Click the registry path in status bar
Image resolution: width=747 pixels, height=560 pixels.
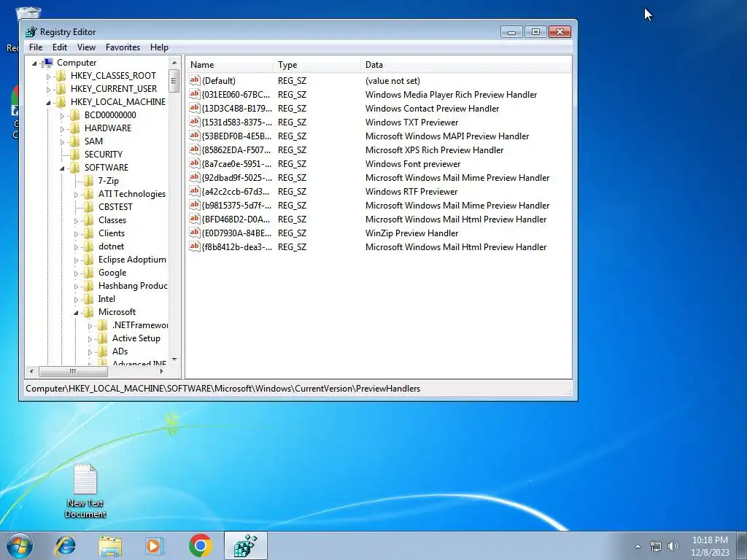(x=223, y=389)
